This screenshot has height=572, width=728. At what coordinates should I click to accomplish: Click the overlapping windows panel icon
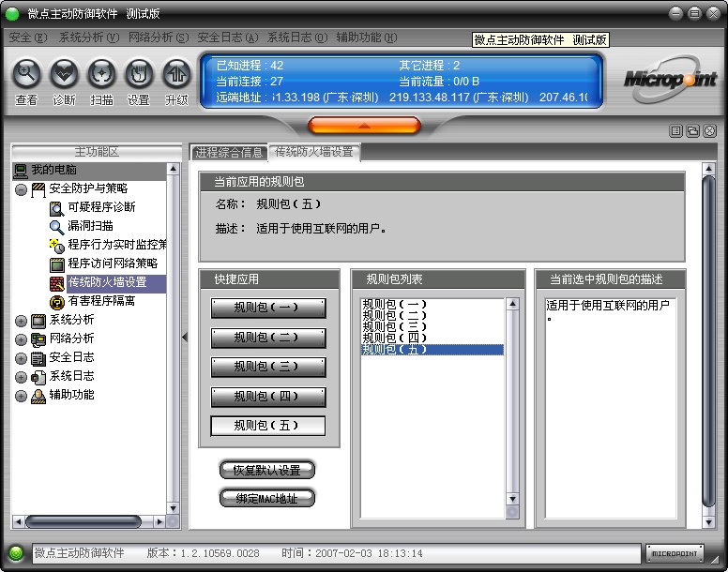692,131
